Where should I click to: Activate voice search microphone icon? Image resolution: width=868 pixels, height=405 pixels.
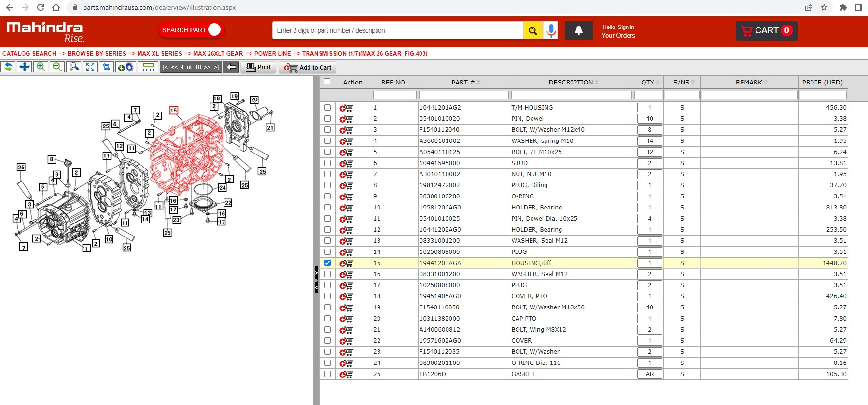[x=550, y=30]
